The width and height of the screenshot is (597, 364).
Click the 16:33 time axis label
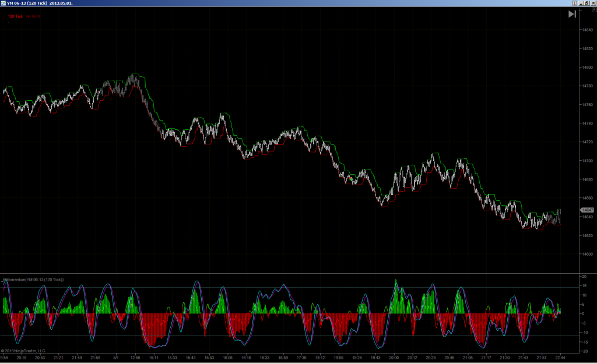point(265,358)
